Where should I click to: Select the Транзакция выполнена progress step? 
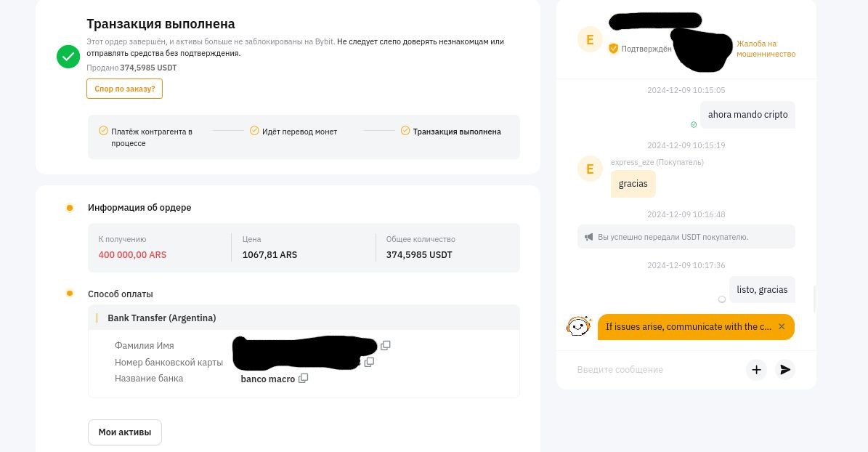pos(451,132)
